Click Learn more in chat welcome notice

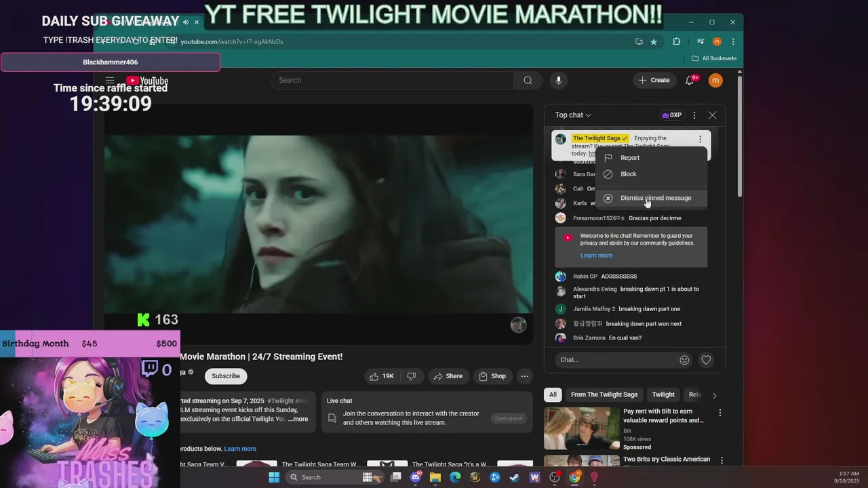596,256
